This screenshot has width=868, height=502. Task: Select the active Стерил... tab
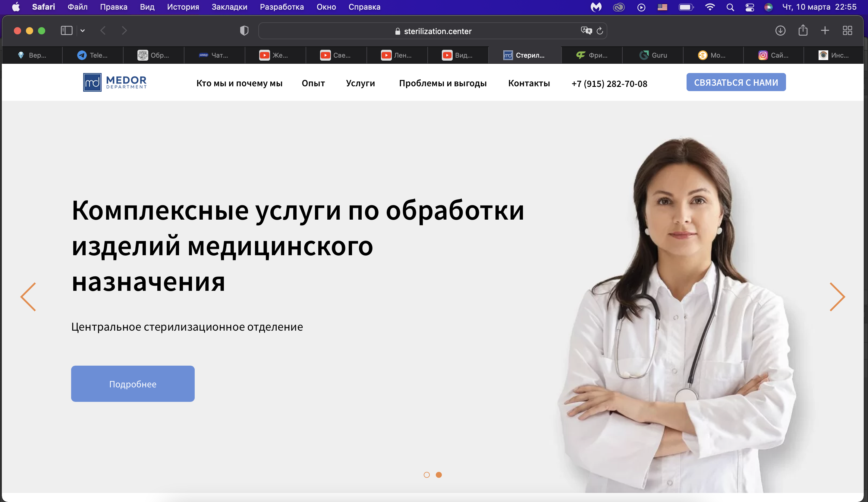[x=525, y=55]
